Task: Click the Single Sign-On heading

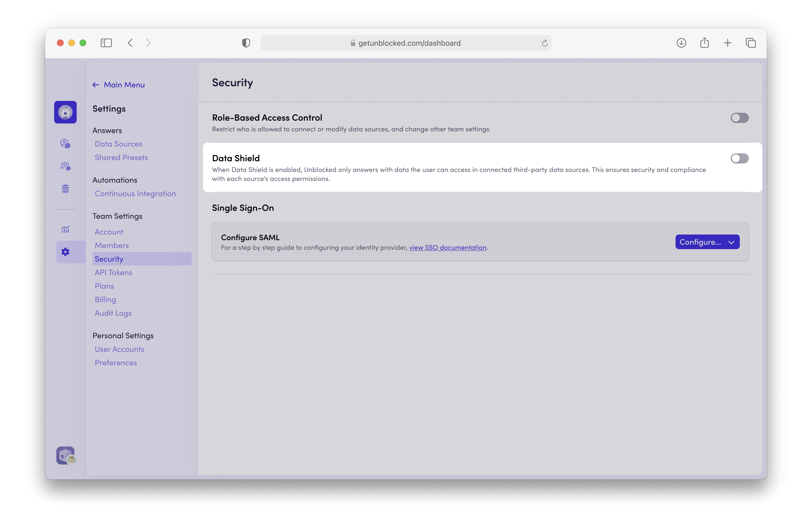Action: [243, 208]
